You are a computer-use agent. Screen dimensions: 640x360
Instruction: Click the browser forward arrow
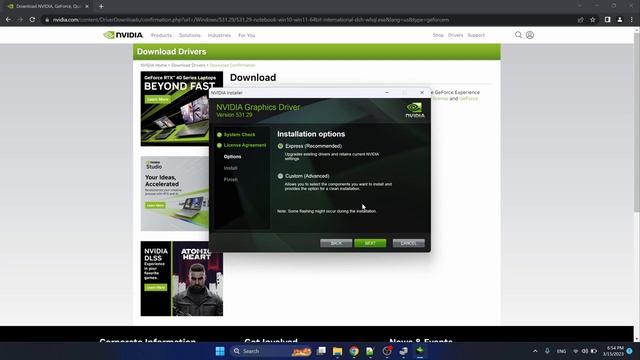(20, 20)
